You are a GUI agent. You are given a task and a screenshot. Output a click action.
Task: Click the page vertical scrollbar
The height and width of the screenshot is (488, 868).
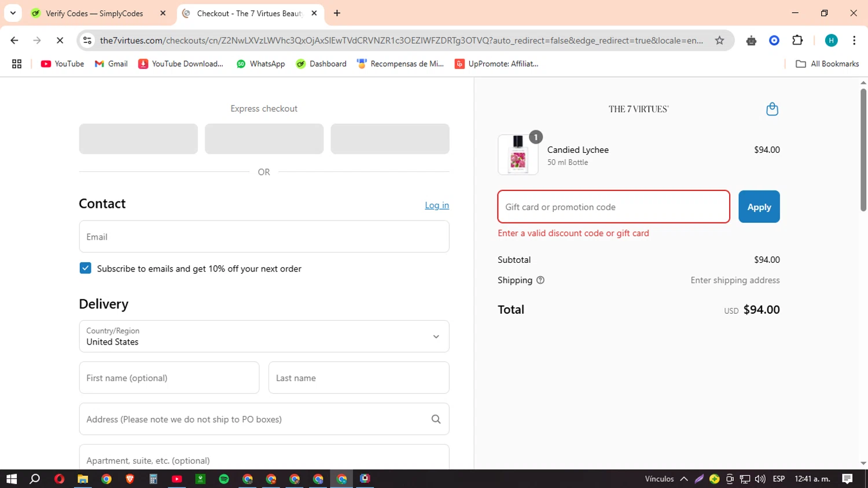(863, 151)
